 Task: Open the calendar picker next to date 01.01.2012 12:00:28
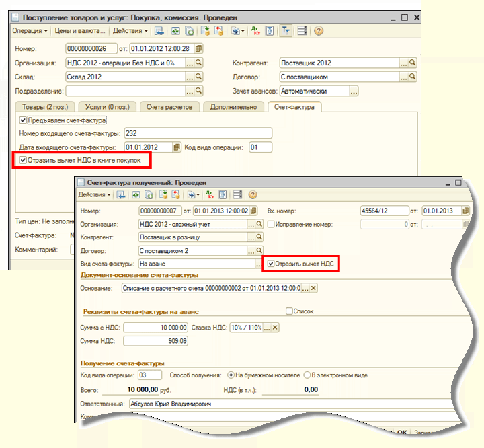[198, 48]
